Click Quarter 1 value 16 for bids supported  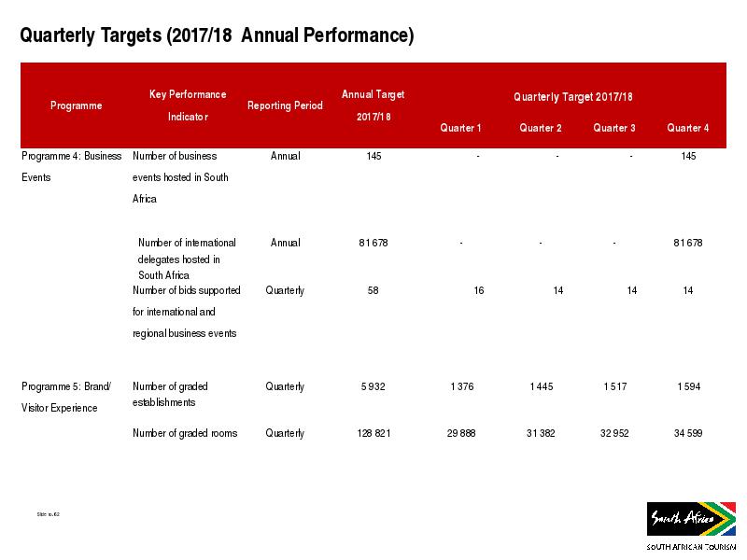[479, 290]
